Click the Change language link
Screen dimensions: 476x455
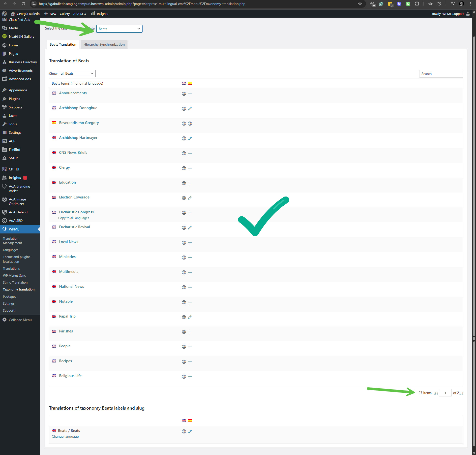[x=65, y=436]
